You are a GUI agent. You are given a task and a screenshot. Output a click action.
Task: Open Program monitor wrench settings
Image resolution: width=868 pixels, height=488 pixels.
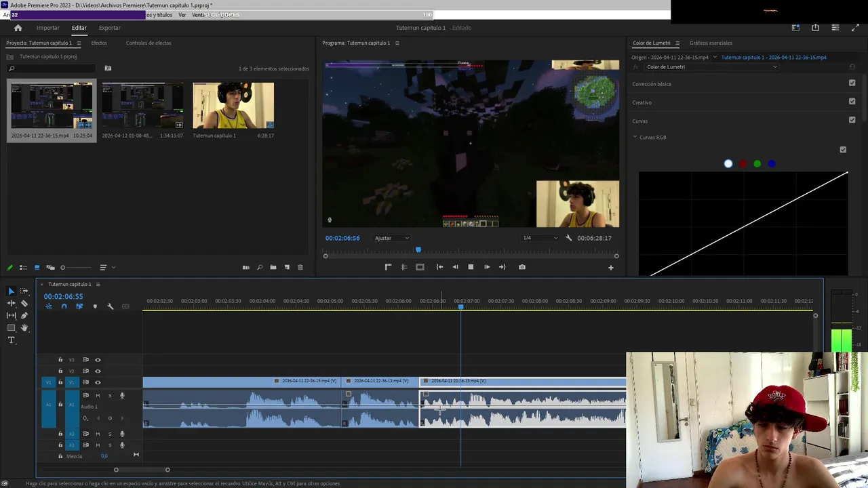click(x=568, y=238)
